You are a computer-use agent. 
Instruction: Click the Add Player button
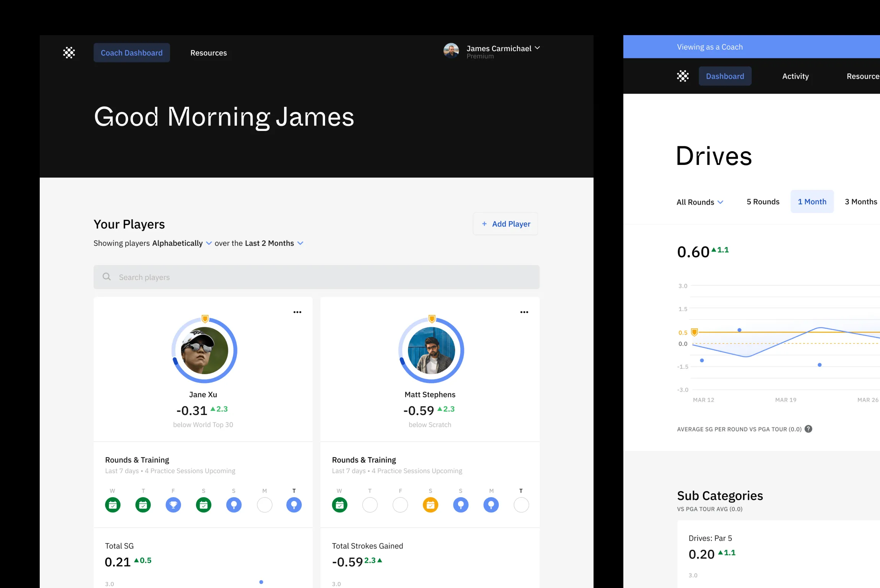505,224
